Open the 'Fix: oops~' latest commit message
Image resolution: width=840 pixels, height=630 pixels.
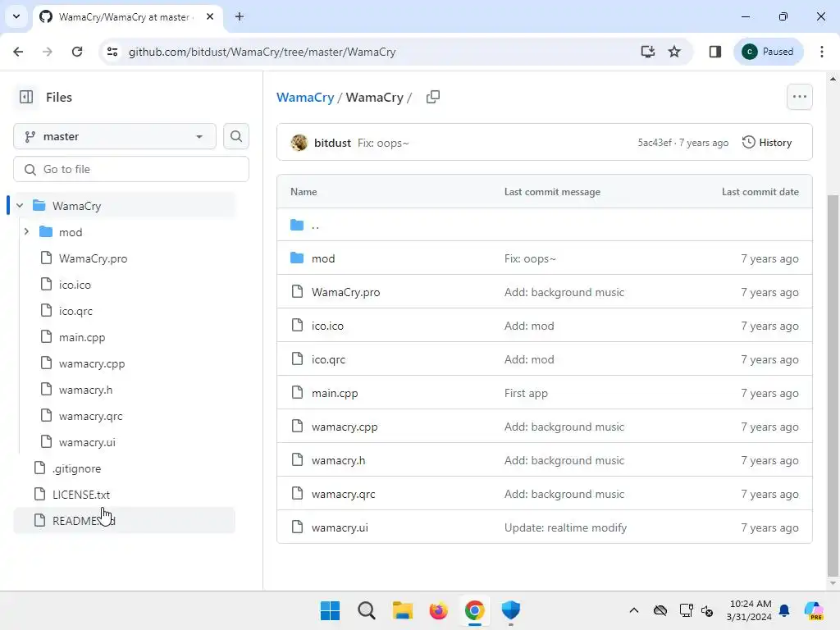coord(383,143)
